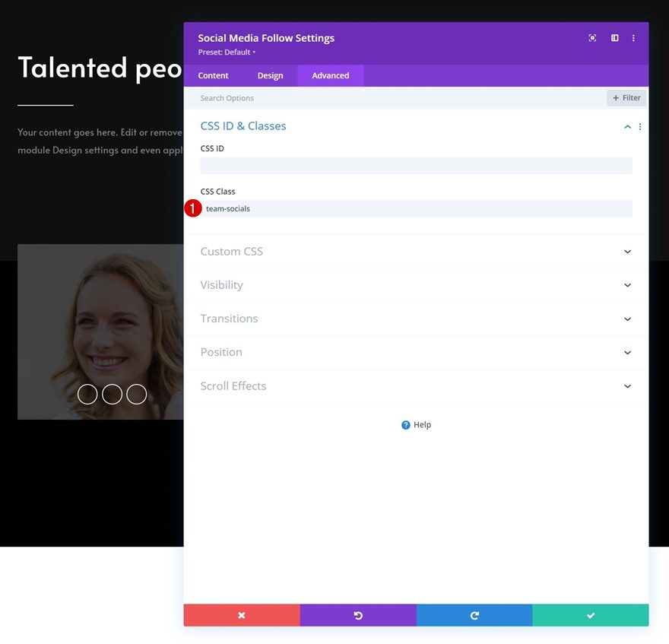The height and width of the screenshot is (644, 669).
Task: Open the Preset: Default dropdown
Action: (227, 52)
